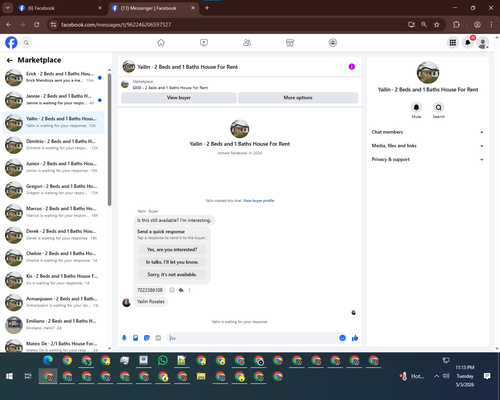Open WhatsApp from the taskbar
The height and width of the screenshot is (400, 500).
(x=163, y=360)
